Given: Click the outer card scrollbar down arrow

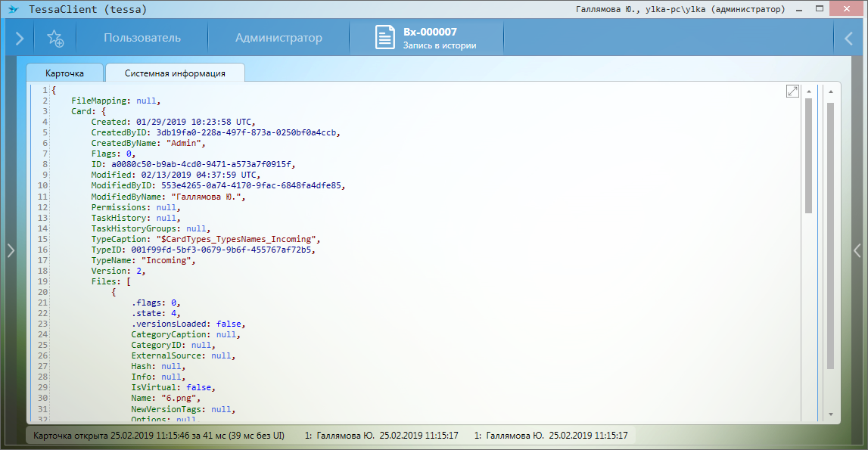Looking at the screenshot, I should pos(830,414).
